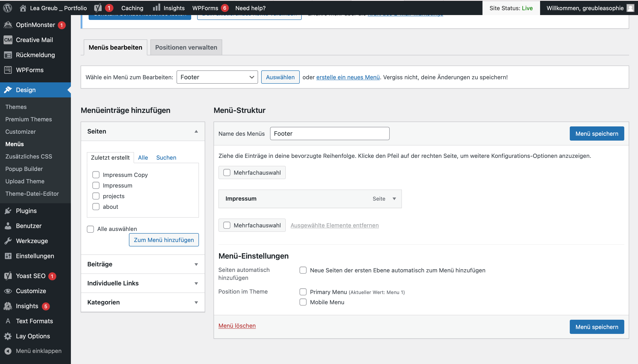Screen dimensions: 638x364
Task: Check the Impressum Copy page checkbox
Action: [x=96, y=175]
